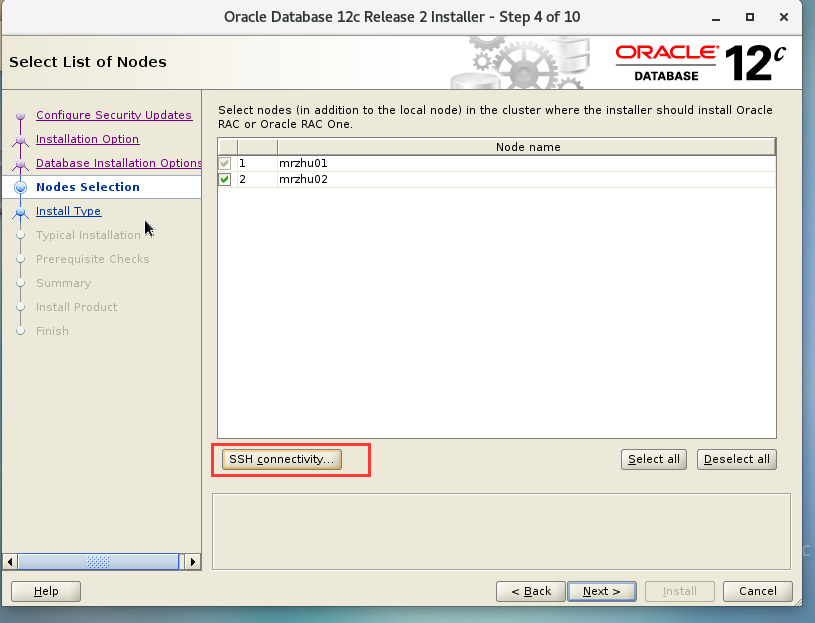Viewport: 815px width, 623px height.
Task: Click the Installation Option step marker icon
Action: tap(20, 140)
